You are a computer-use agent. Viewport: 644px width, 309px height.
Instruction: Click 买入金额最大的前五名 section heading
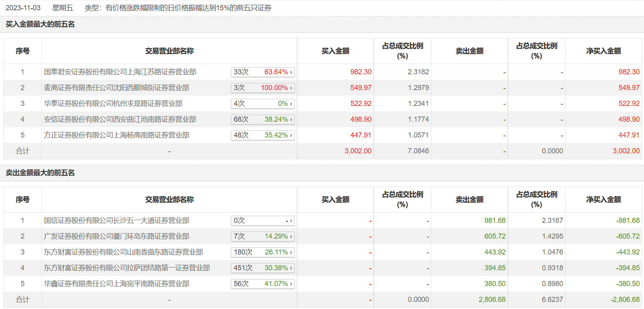pyautogui.click(x=40, y=24)
